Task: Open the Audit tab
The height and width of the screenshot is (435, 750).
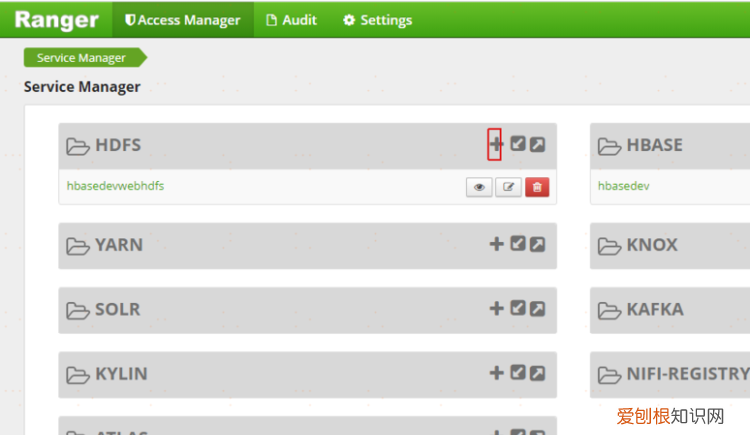Action: [292, 20]
